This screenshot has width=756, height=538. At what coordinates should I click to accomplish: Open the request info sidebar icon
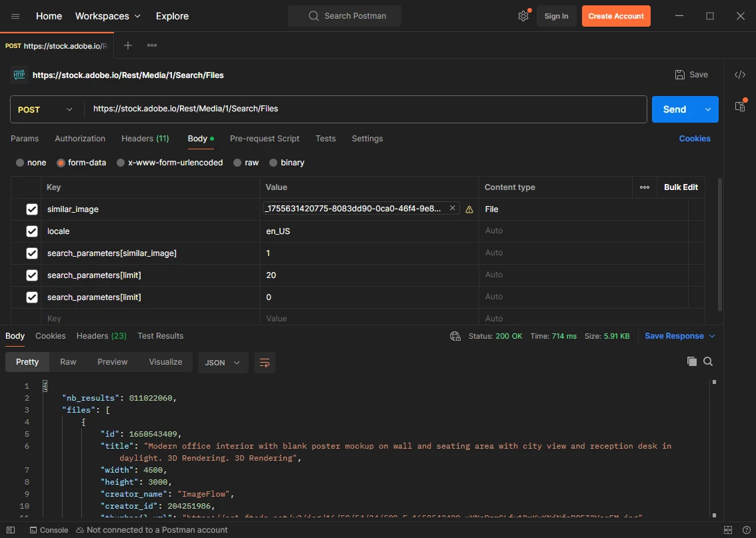click(739, 107)
